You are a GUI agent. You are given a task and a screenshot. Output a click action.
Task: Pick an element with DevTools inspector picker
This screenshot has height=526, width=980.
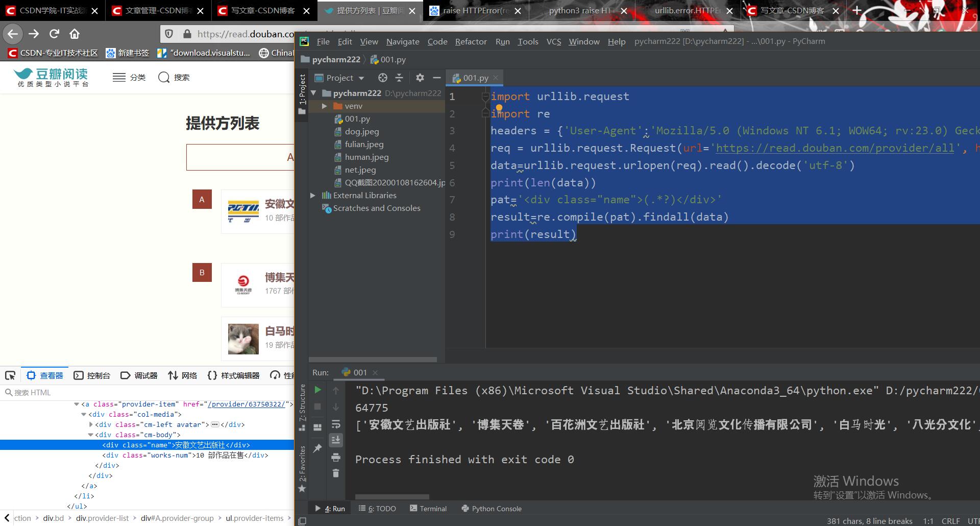point(10,375)
